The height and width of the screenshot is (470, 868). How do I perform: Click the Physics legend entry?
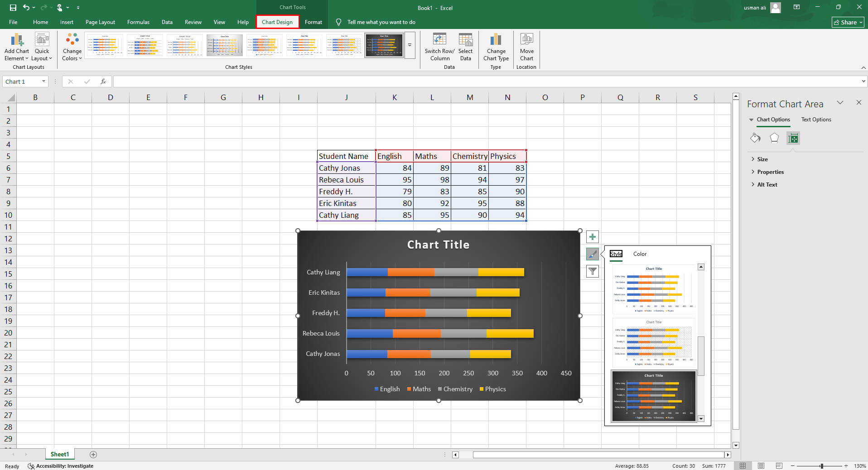[x=492, y=389]
